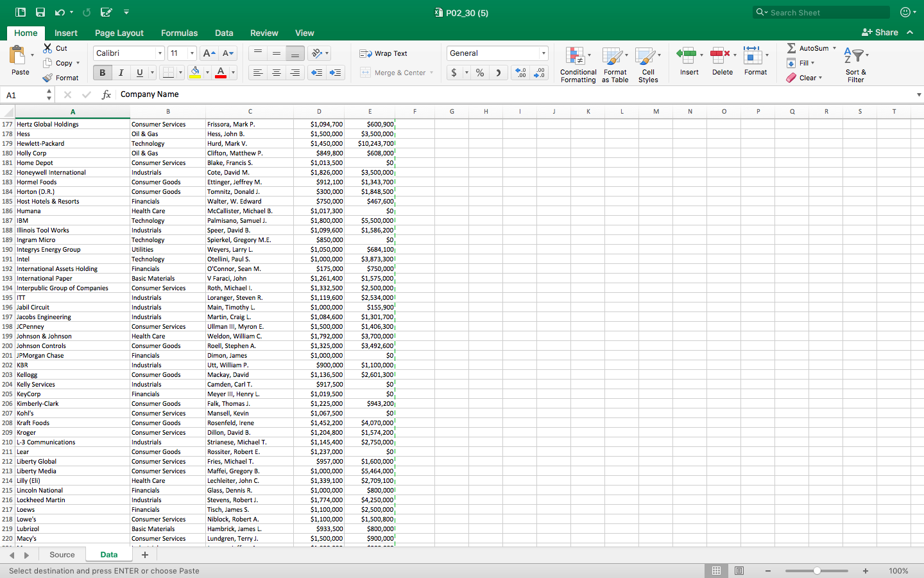The width and height of the screenshot is (924, 578).
Task: Switch to Page Layout view in status bar
Action: click(x=739, y=571)
